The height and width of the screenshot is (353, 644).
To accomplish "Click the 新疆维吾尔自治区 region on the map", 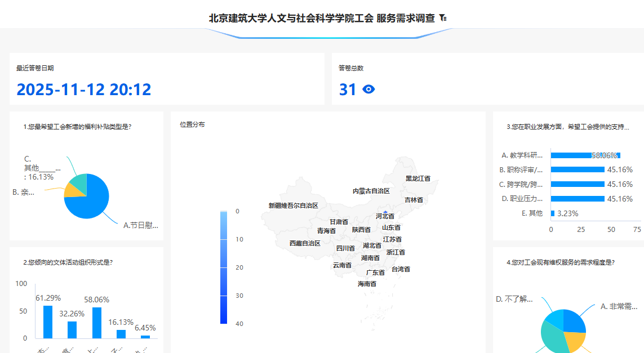I will 293,206.
